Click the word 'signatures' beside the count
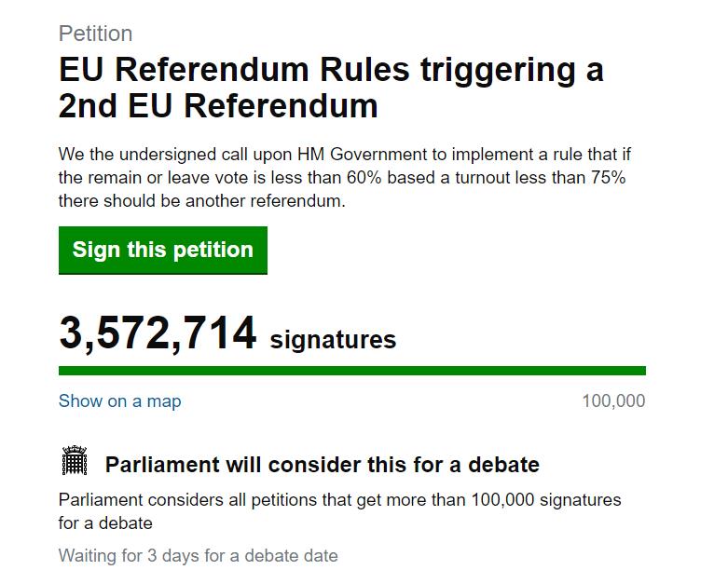Screen dimensions: 728x570 (333, 340)
